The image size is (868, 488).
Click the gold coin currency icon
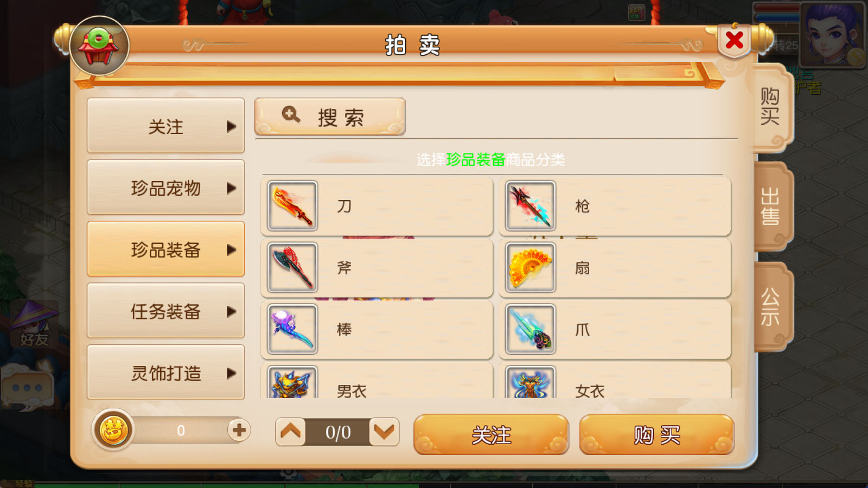click(x=113, y=431)
